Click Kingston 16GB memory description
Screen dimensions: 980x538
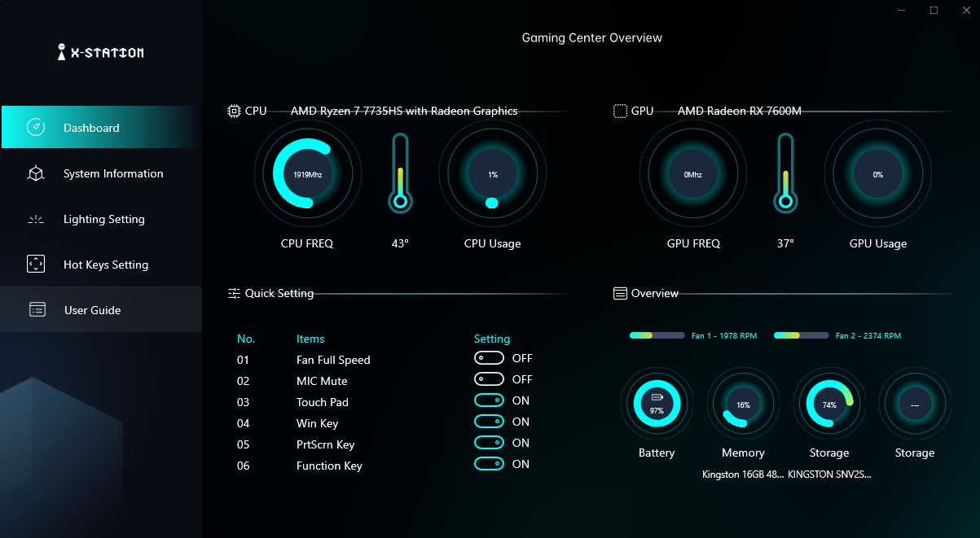coord(742,475)
